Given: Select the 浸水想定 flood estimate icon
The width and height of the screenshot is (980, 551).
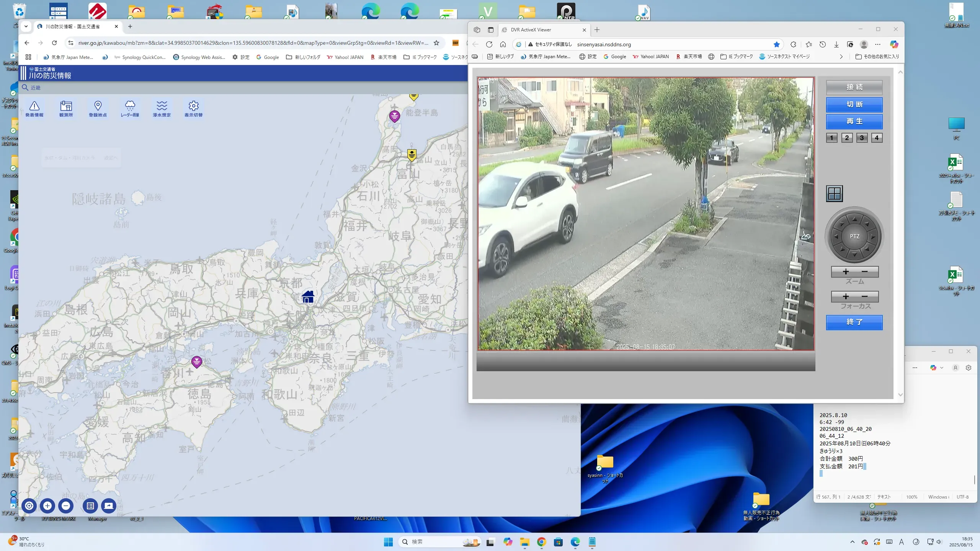Looking at the screenshot, I should point(162,108).
